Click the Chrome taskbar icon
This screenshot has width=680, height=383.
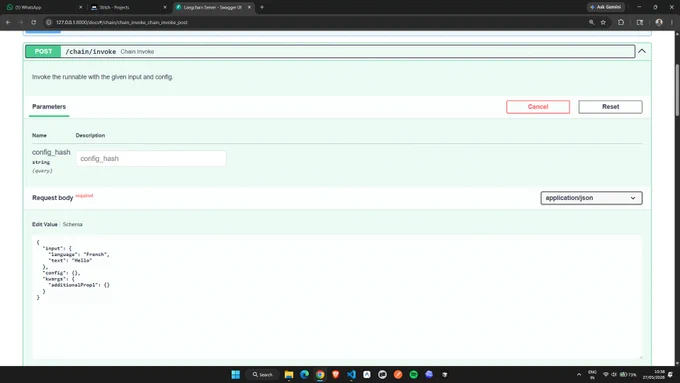(x=320, y=374)
